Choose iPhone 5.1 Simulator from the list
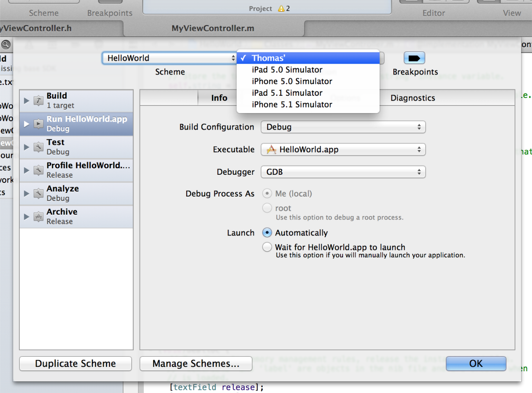532x393 pixels. (x=292, y=105)
